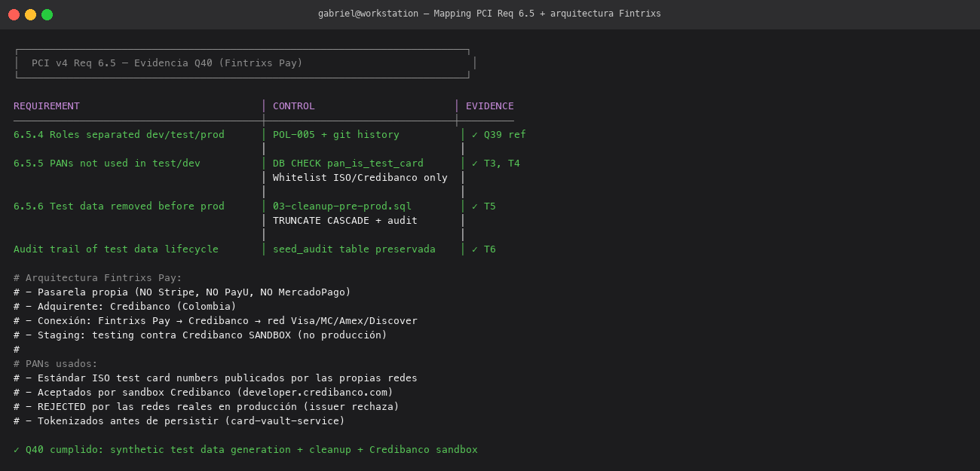Click 'Whitelist ISO/Credibanco only' line
Image resolution: width=980 pixels, height=471 pixels.
360,178
